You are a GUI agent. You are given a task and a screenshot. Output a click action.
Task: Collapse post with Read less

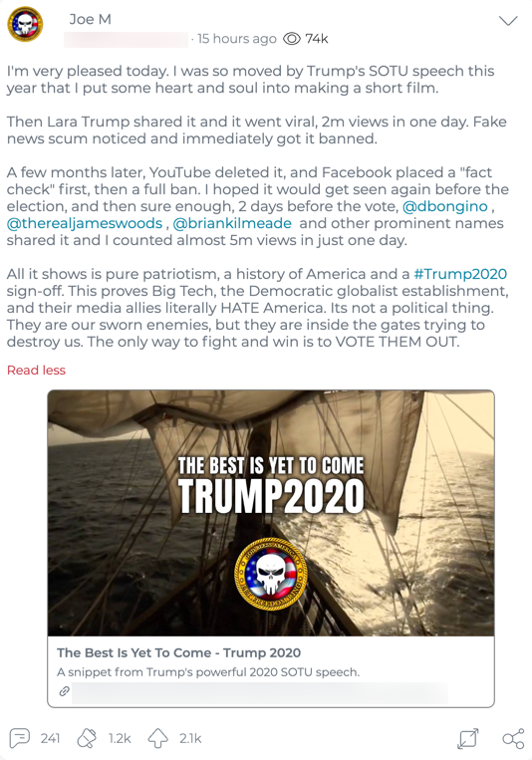tap(36, 371)
